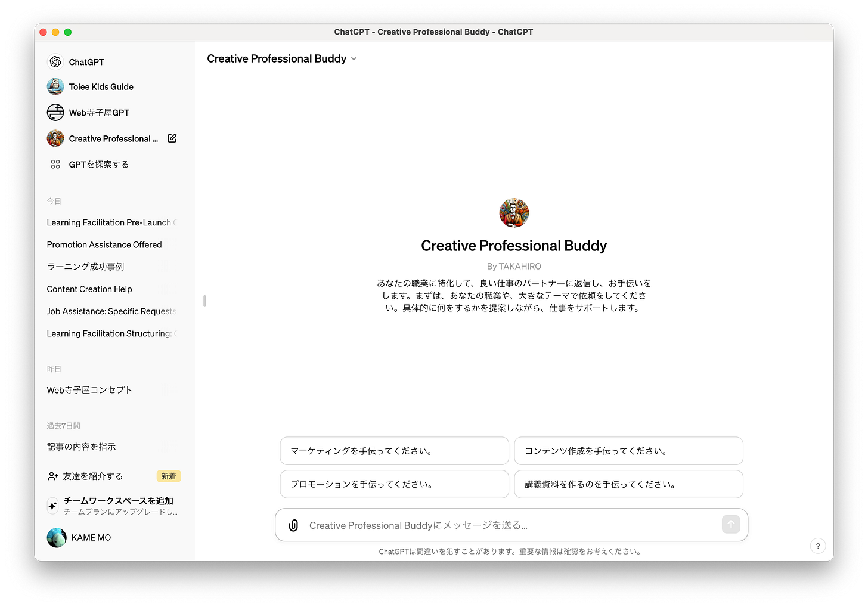868x607 pixels.
Task: Open KAME MO account menu
Action: click(x=91, y=538)
